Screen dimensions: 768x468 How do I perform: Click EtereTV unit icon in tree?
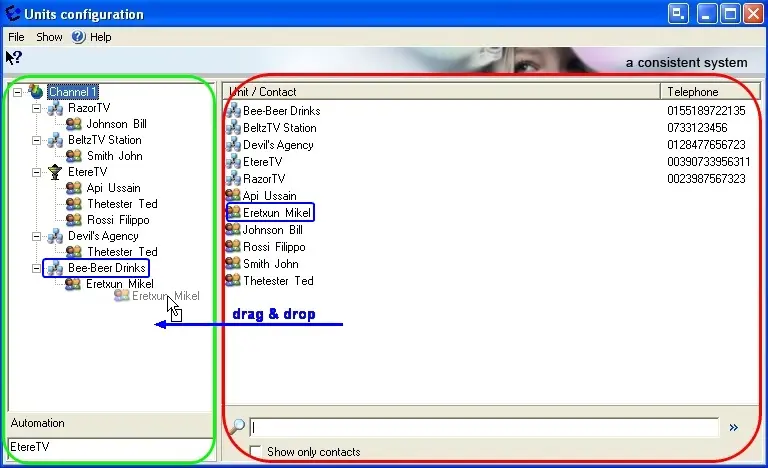pyautogui.click(x=55, y=172)
